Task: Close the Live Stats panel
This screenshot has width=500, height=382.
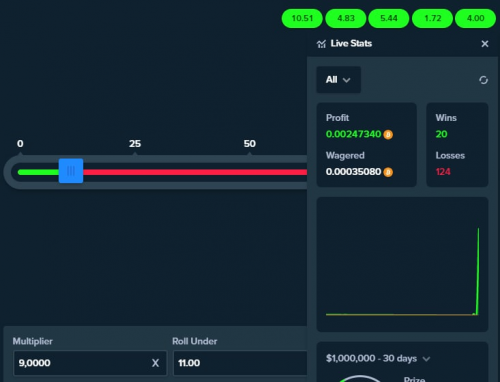Action: click(x=485, y=44)
